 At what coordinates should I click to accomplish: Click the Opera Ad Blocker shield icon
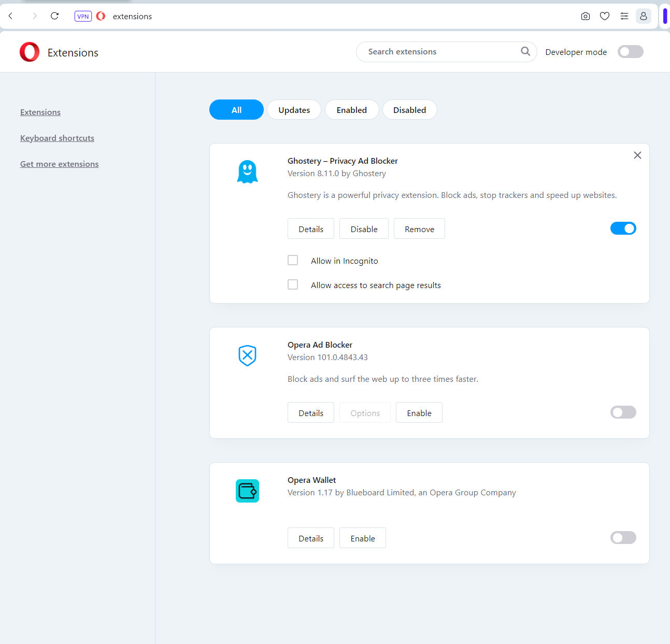click(x=247, y=356)
